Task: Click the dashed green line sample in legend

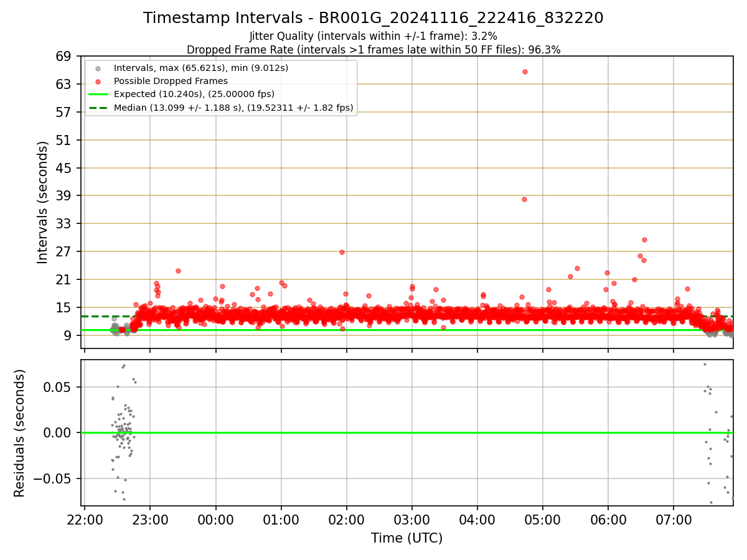Action: [98, 108]
